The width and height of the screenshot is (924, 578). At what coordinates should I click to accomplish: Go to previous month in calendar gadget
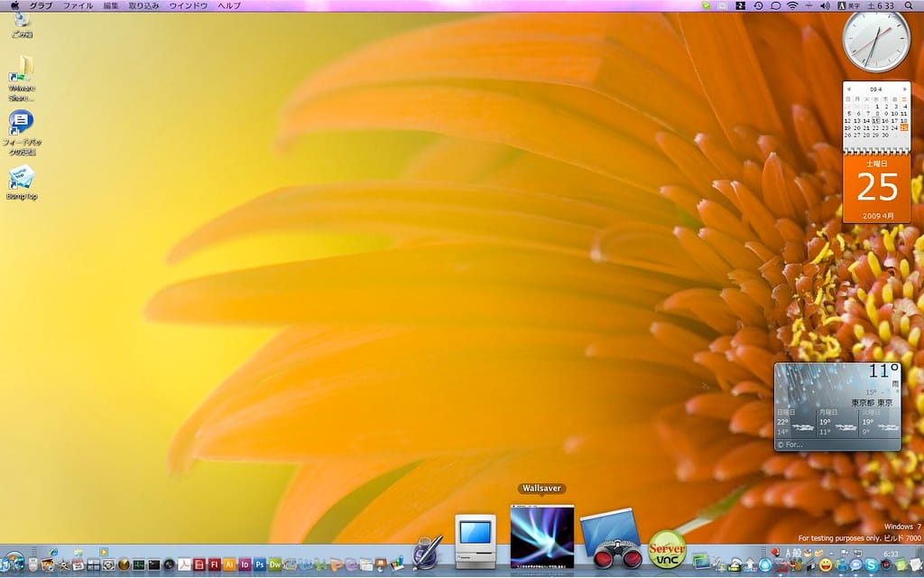(848, 89)
